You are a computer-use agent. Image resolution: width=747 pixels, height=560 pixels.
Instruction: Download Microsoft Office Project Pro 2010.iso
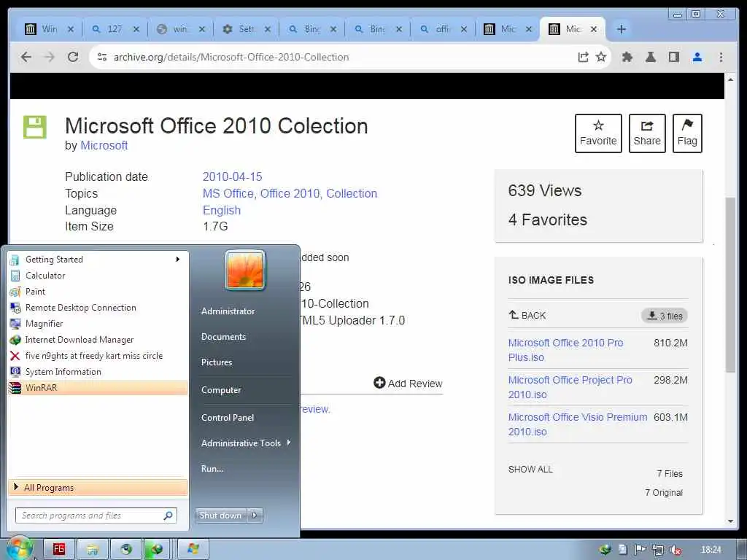coord(570,387)
